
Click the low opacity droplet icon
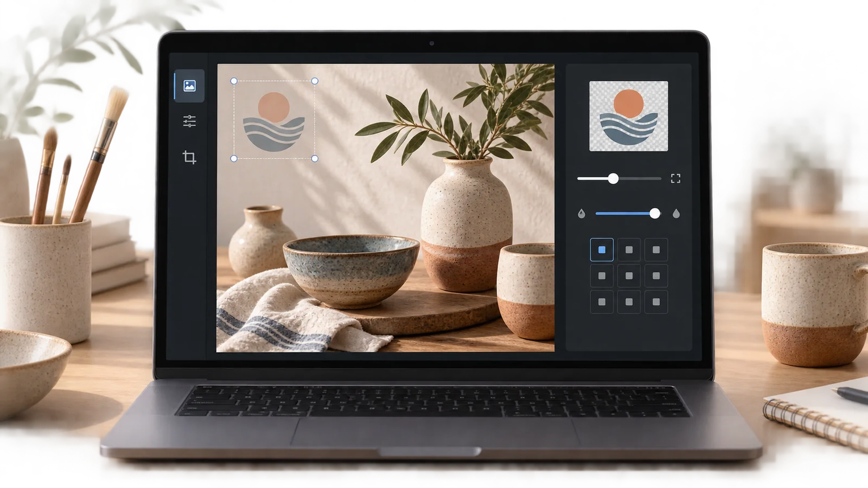coord(582,214)
